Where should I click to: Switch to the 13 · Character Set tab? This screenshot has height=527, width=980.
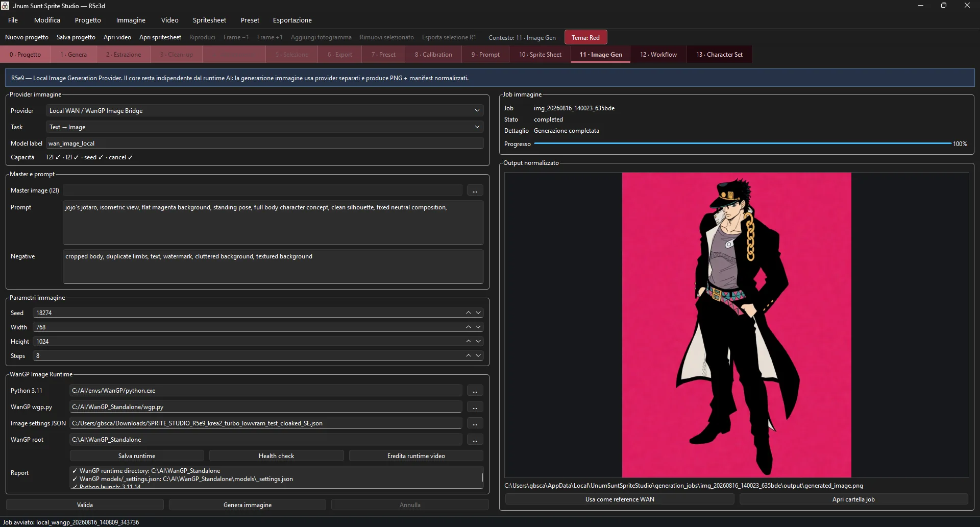coord(719,55)
